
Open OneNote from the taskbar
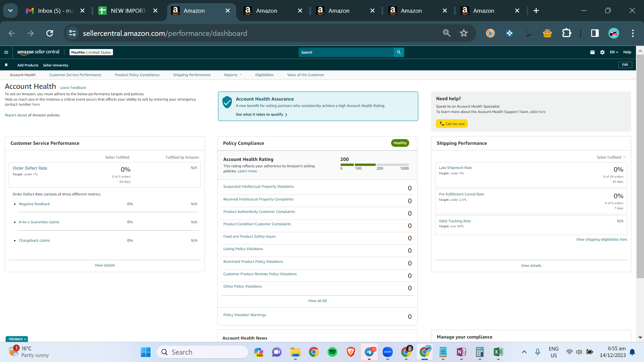461,352
